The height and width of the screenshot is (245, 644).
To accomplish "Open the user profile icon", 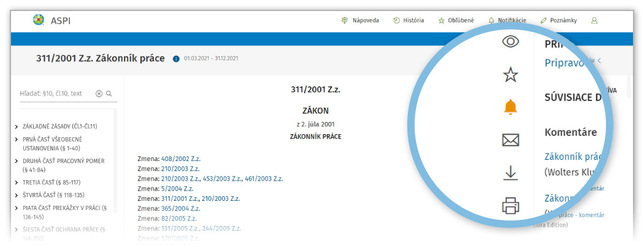I will [x=594, y=20].
